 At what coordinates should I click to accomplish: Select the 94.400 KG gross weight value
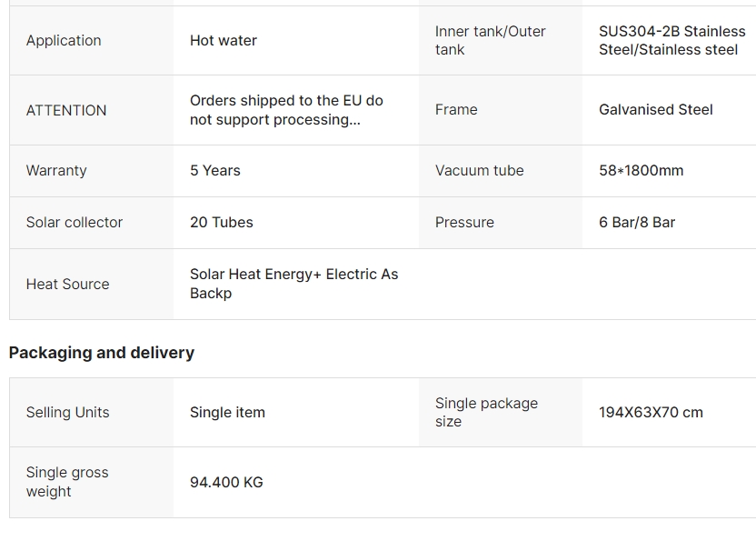(x=226, y=482)
